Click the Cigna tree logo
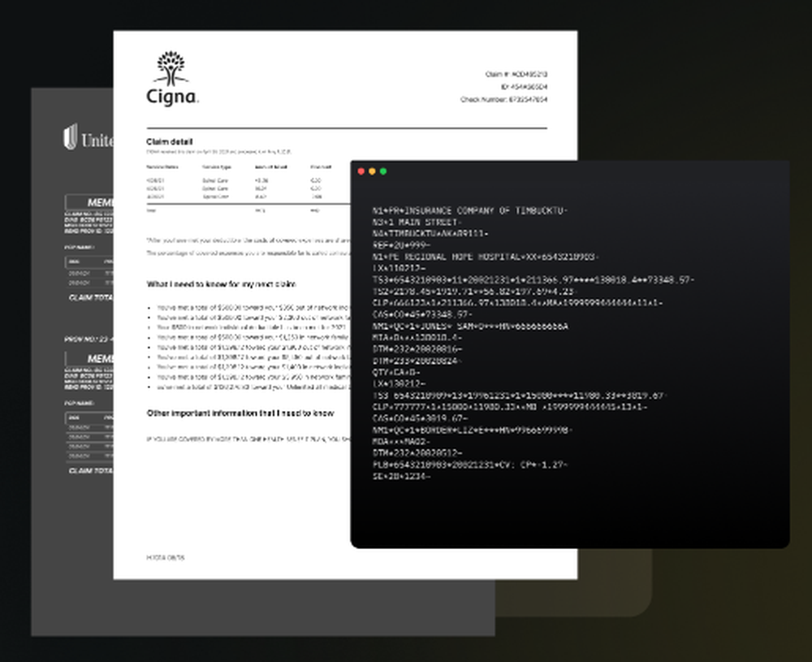 pos(171,68)
